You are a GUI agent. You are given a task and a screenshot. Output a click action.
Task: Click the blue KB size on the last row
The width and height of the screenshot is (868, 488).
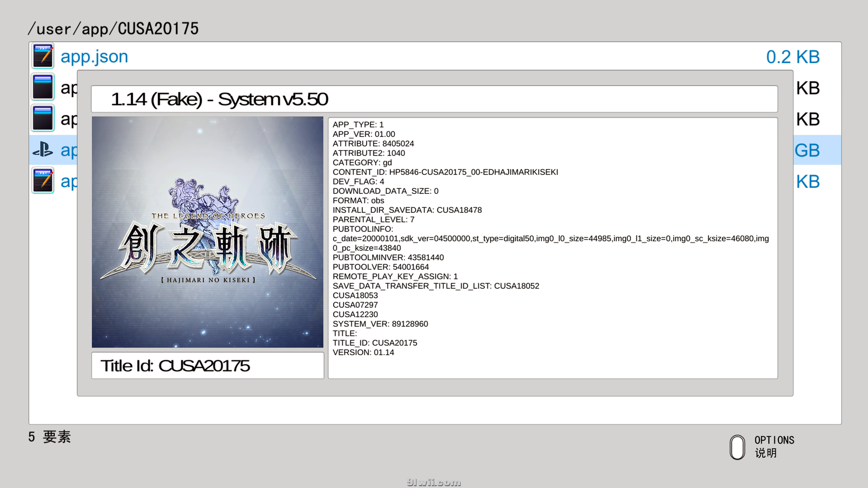[x=807, y=182]
